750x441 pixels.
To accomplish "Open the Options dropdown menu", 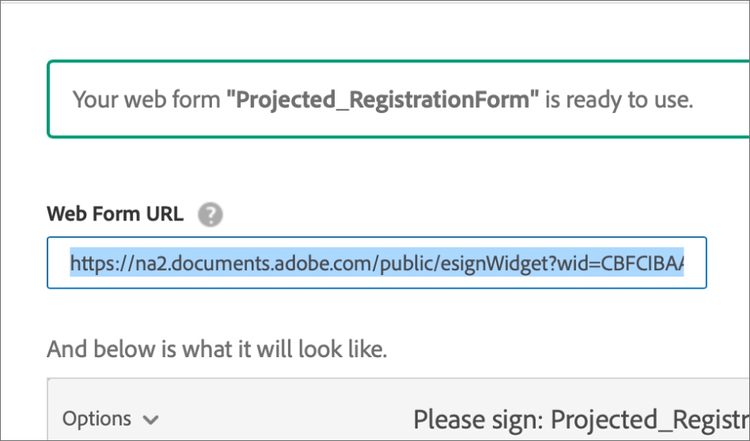I will click(110, 418).
